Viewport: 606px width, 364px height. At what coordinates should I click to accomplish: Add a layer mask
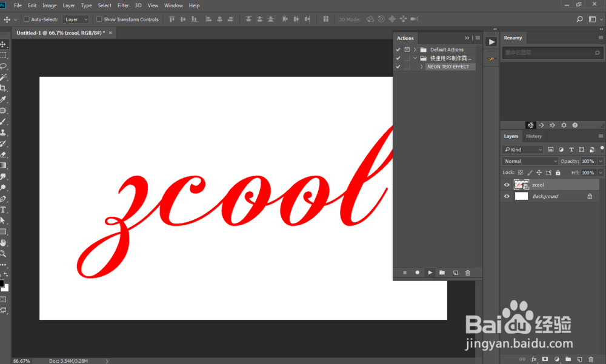coord(545,359)
